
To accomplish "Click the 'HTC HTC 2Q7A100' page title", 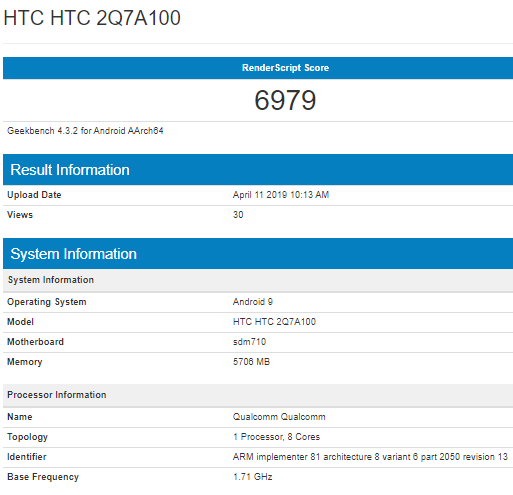I will click(x=92, y=18).
